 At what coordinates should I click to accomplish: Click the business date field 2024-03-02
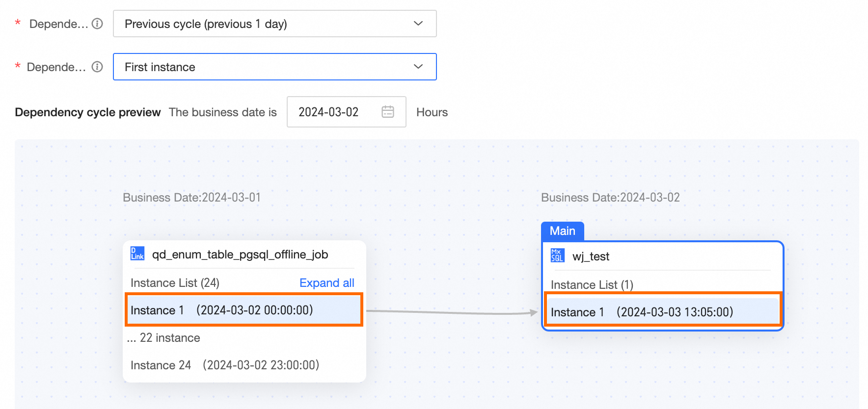click(x=329, y=112)
